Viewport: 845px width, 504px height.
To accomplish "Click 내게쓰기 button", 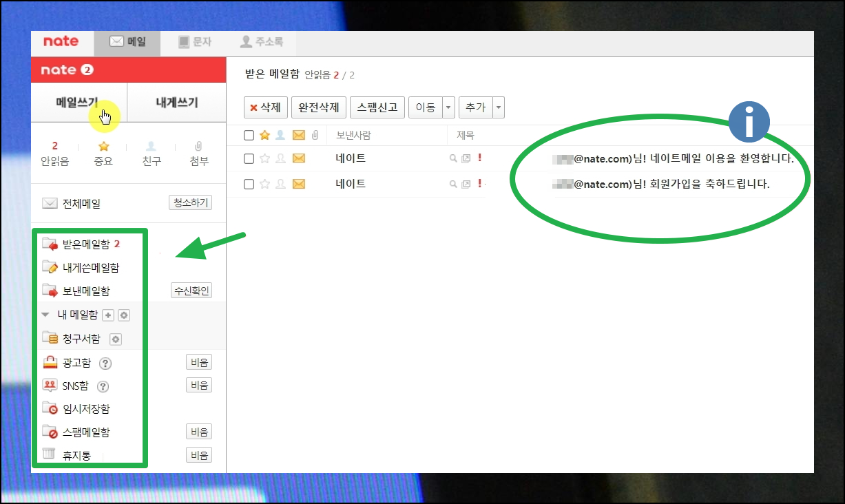I will 177,103.
